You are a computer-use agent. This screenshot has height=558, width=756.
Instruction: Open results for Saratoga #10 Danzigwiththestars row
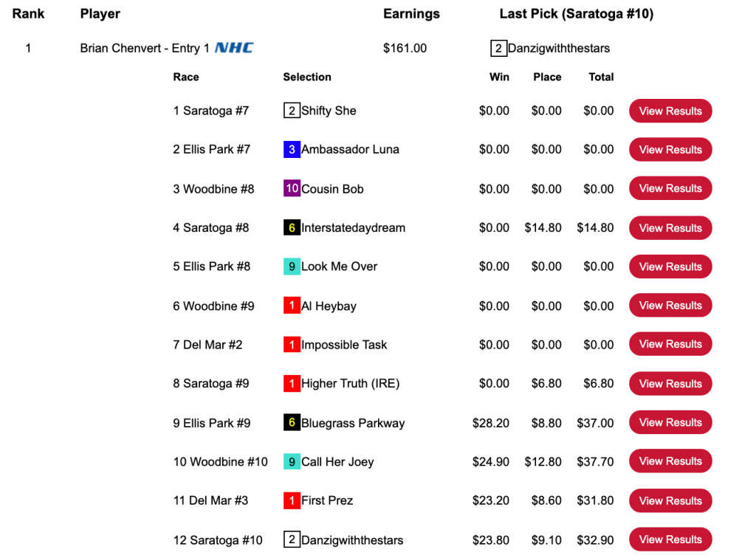pyautogui.click(x=670, y=540)
